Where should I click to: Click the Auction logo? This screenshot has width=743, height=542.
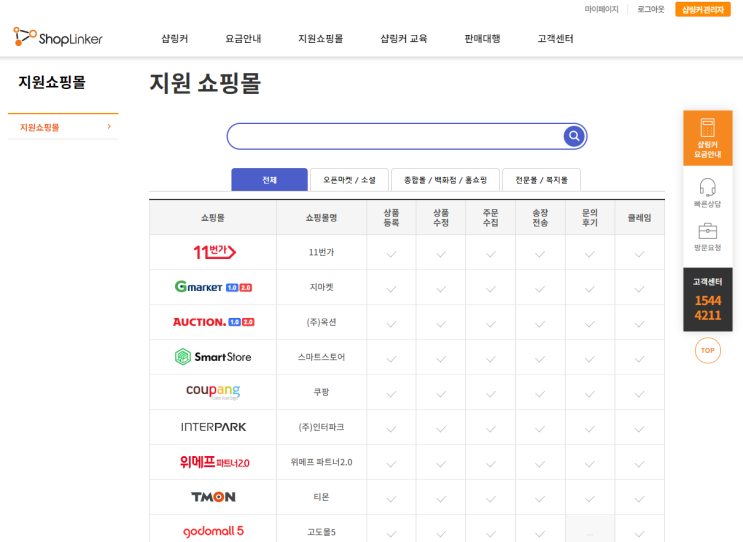pyautogui.click(x=213, y=322)
